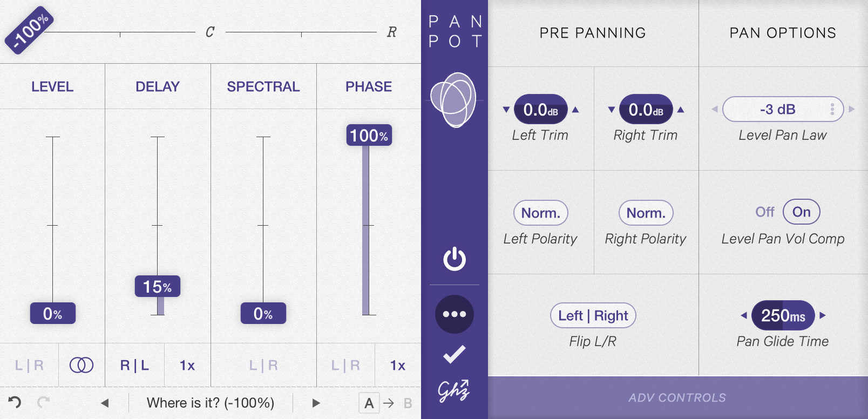This screenshot has width=868, height=419.
Task: Toggle the Left | Right flip button
Action: pyautogui.click(x=593, y=315)
